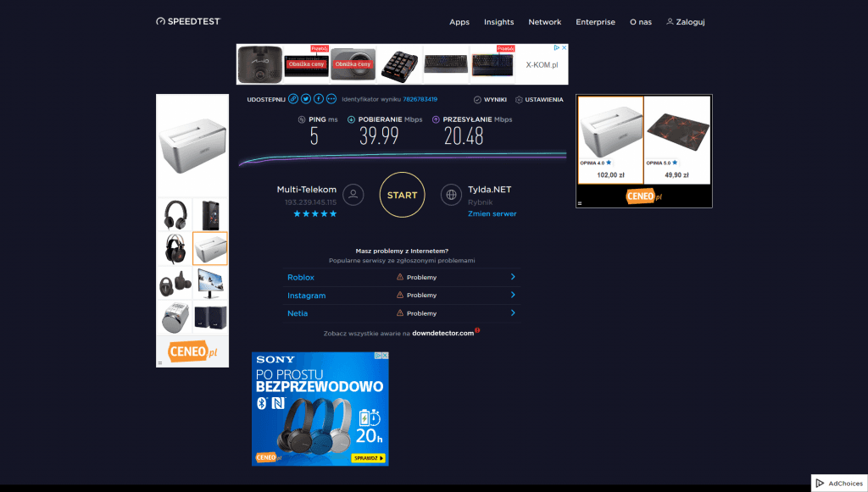Screen dimensions: 868x492
Task: Click SPRAWDŹ button in Sony ad
Action: coord(368,458)
